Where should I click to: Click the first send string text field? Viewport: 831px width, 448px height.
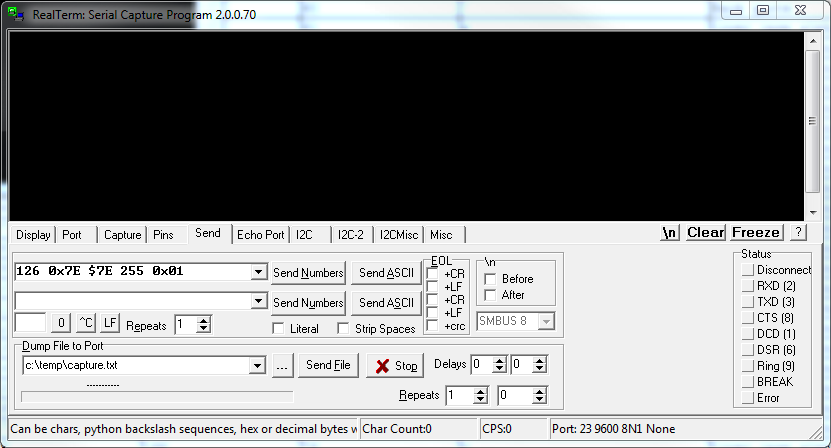pyautogui.click(x=133, y=271)
